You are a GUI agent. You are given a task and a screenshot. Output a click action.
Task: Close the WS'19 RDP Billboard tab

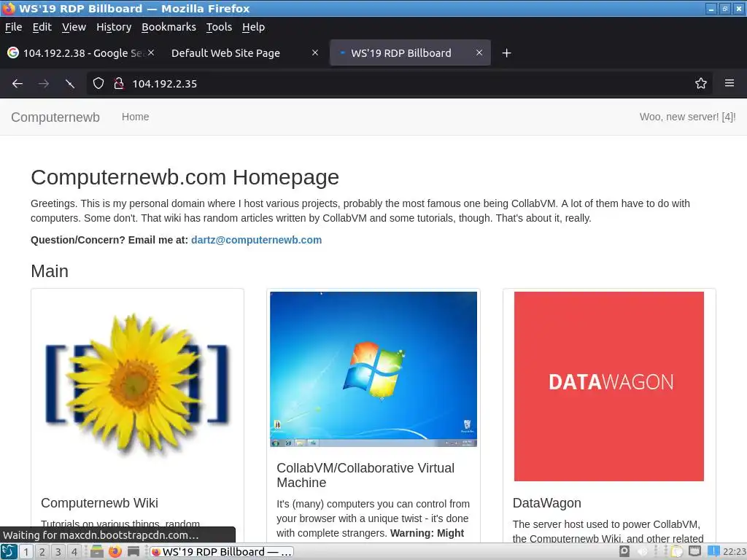point(479,52)
